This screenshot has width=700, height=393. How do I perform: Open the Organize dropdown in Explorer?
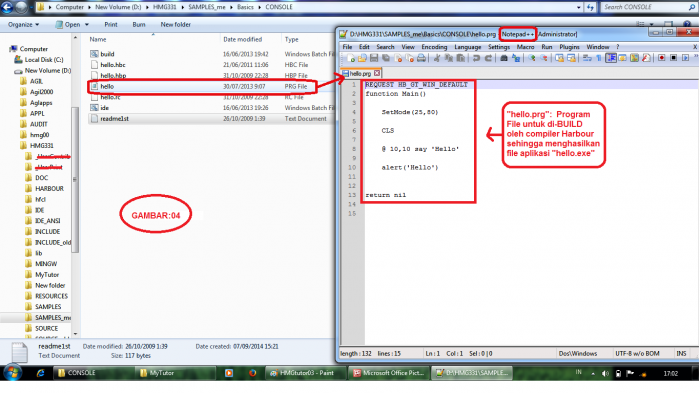point(23,25)
